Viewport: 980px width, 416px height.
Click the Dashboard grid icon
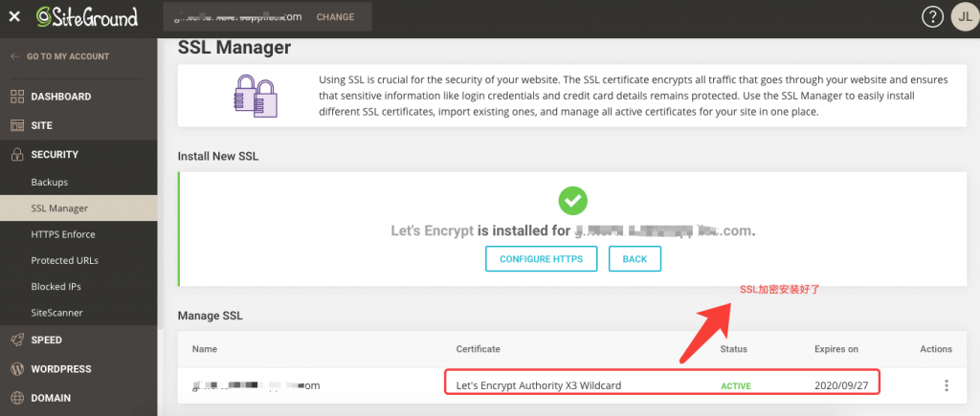coord(17,97)
